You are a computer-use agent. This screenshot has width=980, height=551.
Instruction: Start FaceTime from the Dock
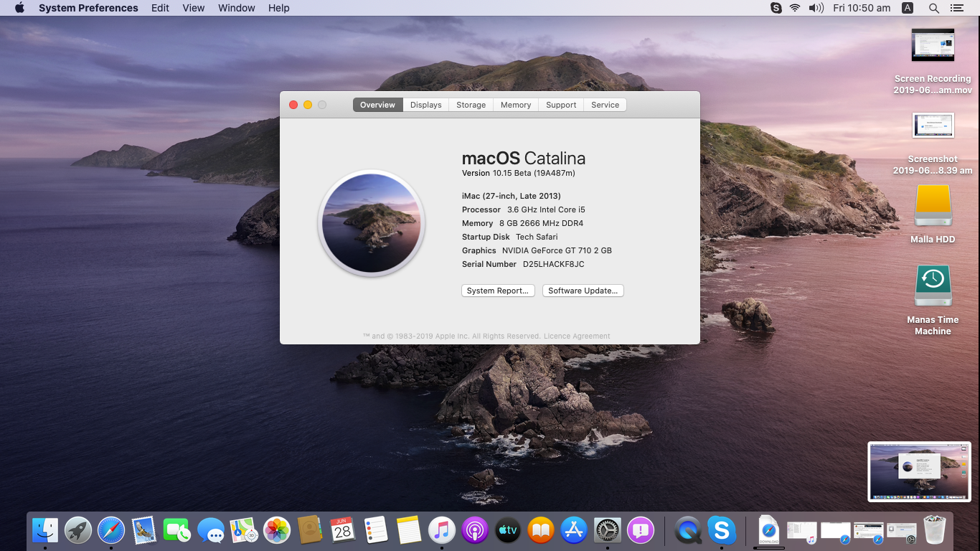176,530
